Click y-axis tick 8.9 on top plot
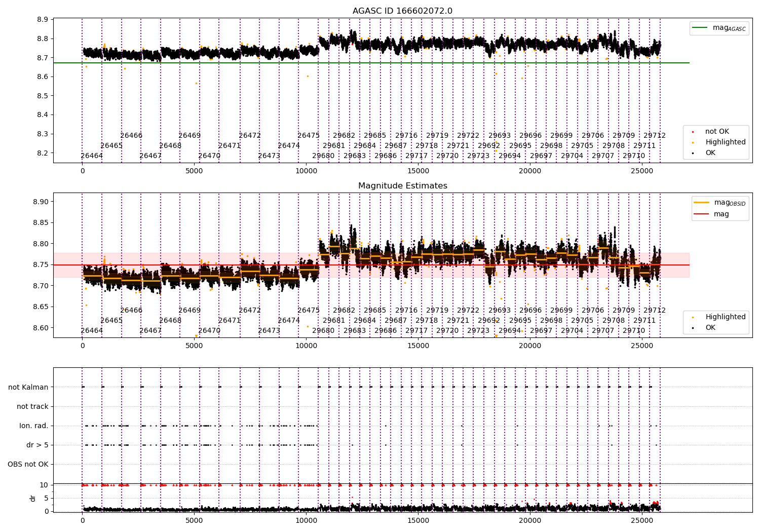This screenshot has height=532, width=760. (x=43, y=20)
